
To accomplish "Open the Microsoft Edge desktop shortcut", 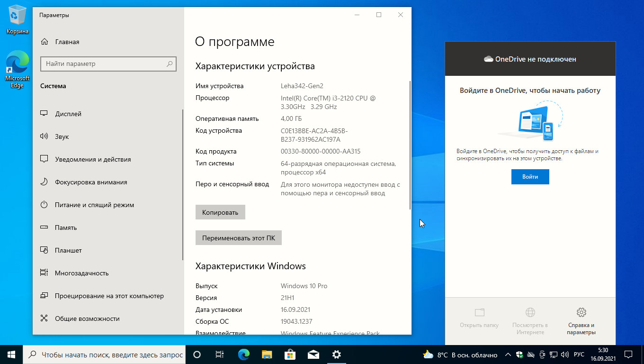I will (x=18, y=70).
